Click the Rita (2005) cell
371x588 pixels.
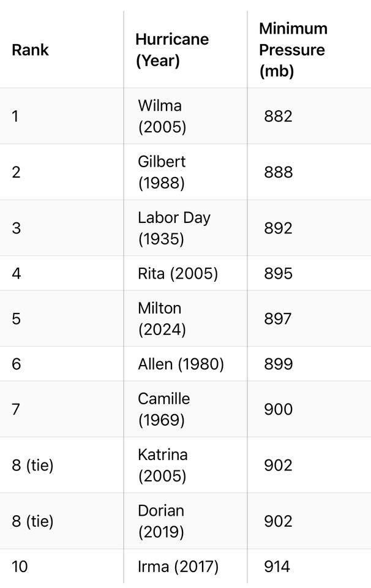[178, 273]
